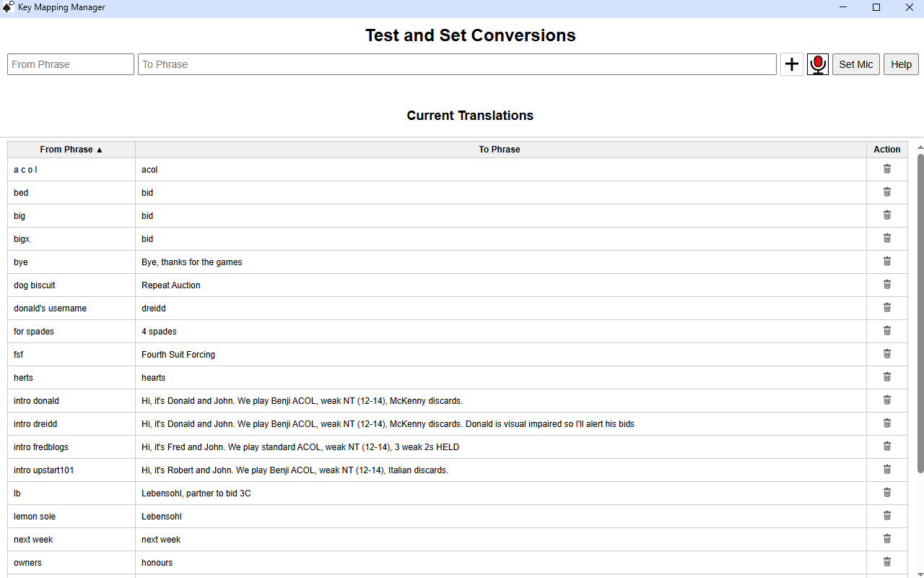Viewport: 924px width, 578px height.
Task: Delete the 'intro donald' translation
Action: pos(887,400)
